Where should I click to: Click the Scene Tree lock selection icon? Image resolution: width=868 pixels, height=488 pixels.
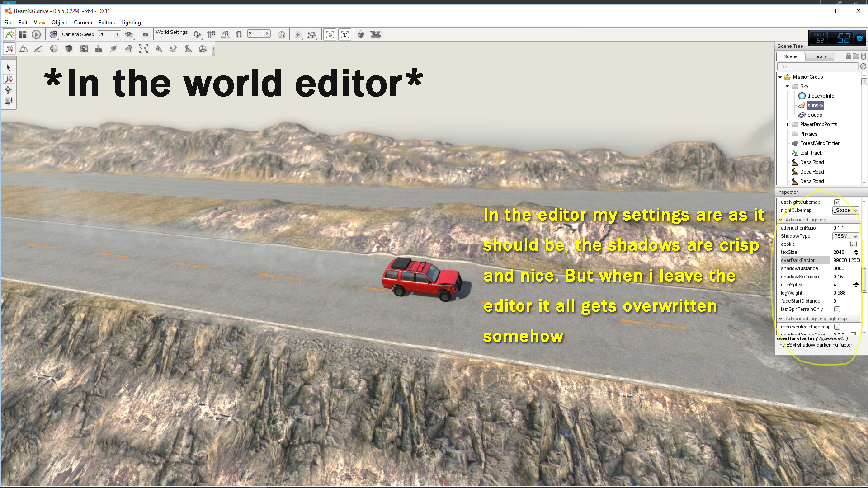click(x=849, y=56)
